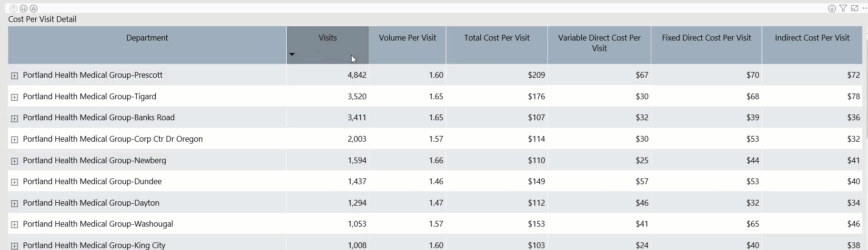This screenshot has height=250, width=868.
Task: Turn on drill down mode icon
Action: click(832, 9)
